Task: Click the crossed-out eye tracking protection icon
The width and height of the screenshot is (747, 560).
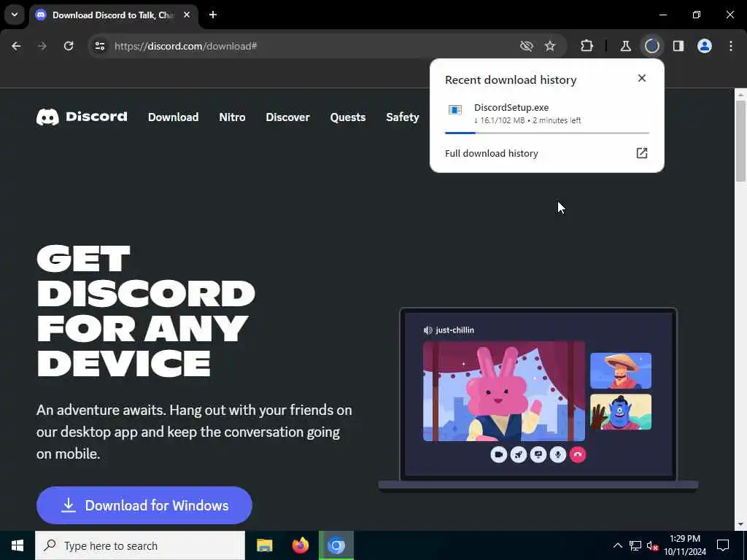Action: [527, 46]
